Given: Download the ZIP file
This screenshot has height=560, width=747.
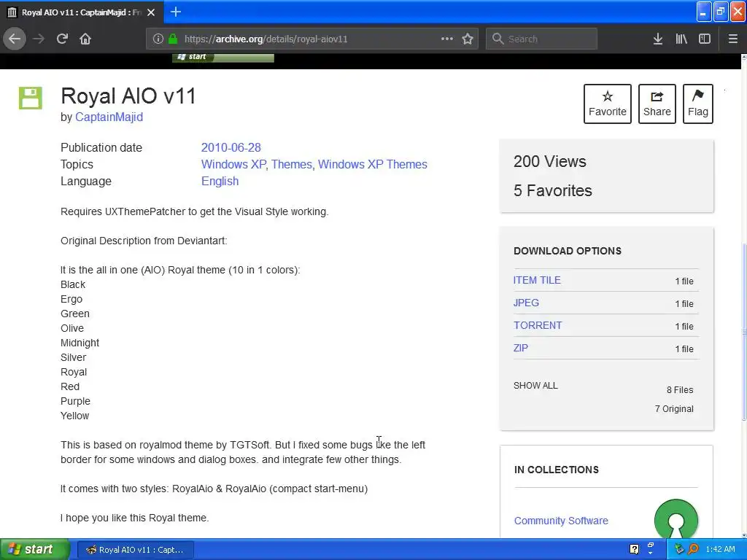Looking at the screenshot, I should pyautogui.click(x=521, y=348).
